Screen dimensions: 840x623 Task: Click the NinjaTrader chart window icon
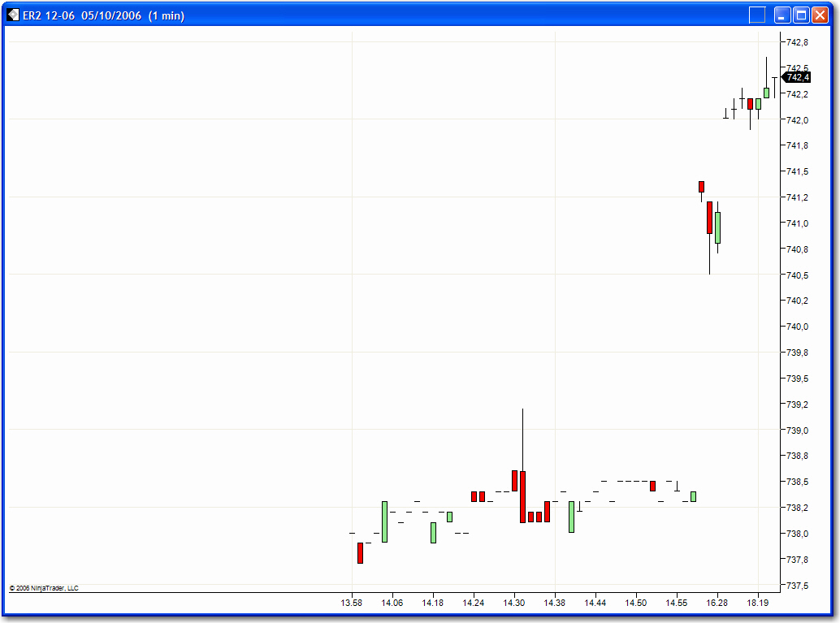tap(13, 15)
